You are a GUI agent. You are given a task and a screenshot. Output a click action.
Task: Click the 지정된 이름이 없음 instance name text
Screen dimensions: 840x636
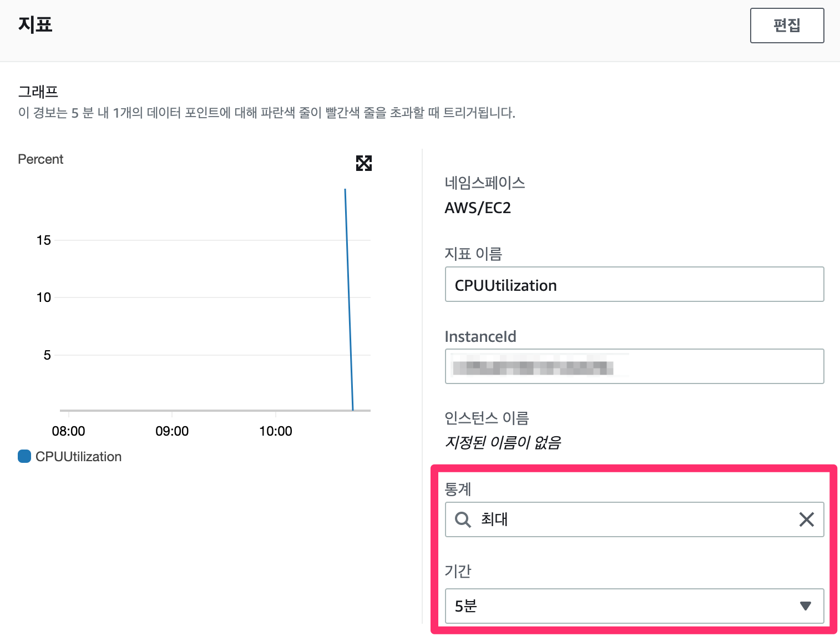(503, 442)
